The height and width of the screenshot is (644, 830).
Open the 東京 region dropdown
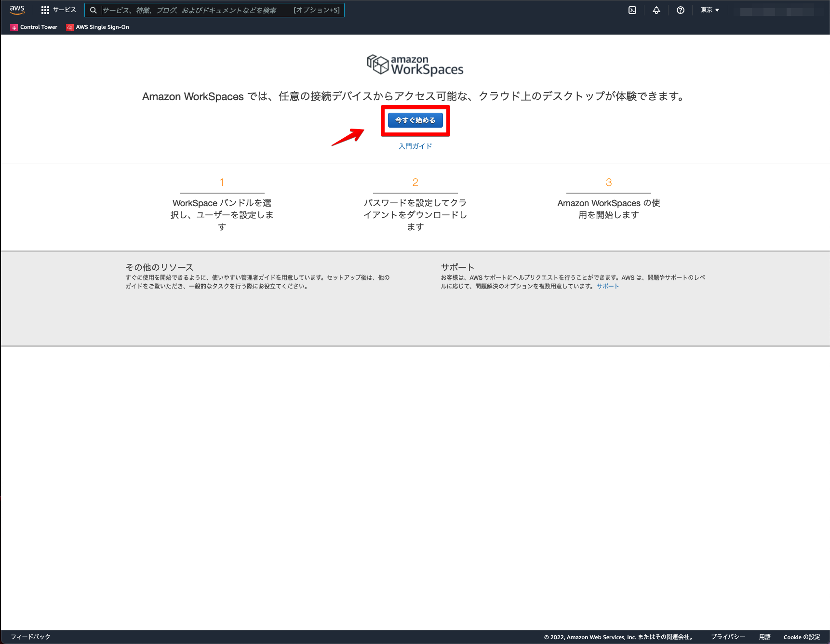pyautogui.click(x=709, y=10)
